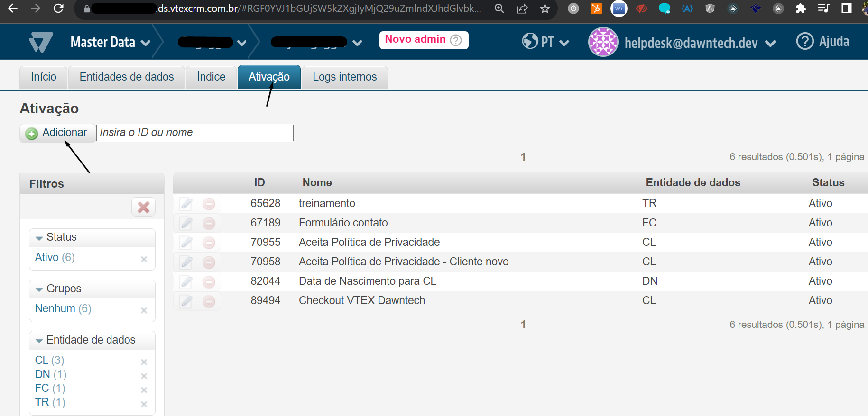Click the ID or name search field

coord(195,133)
